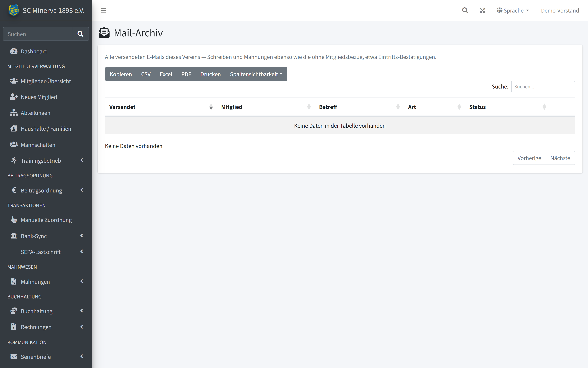Open Dashboard from the sidebar
Viewport: 588px width, 368px height.
tap(46, 51)
